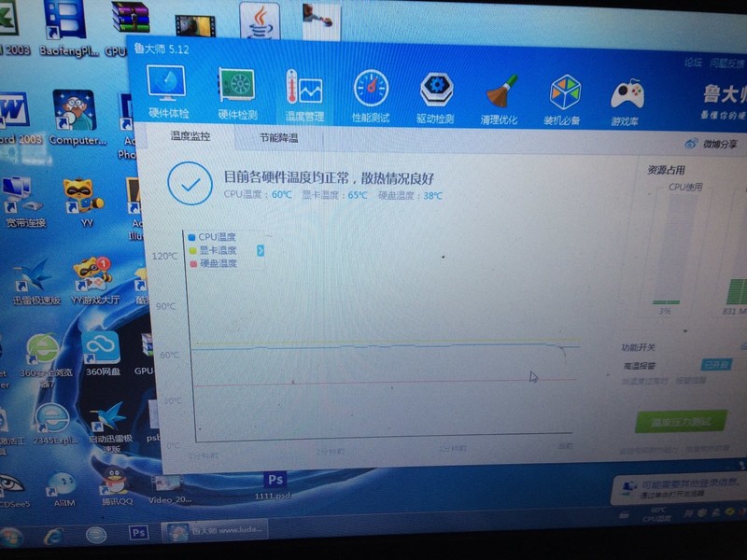
Task: Switch to 节能降温 tab
Action: point(278,138)
